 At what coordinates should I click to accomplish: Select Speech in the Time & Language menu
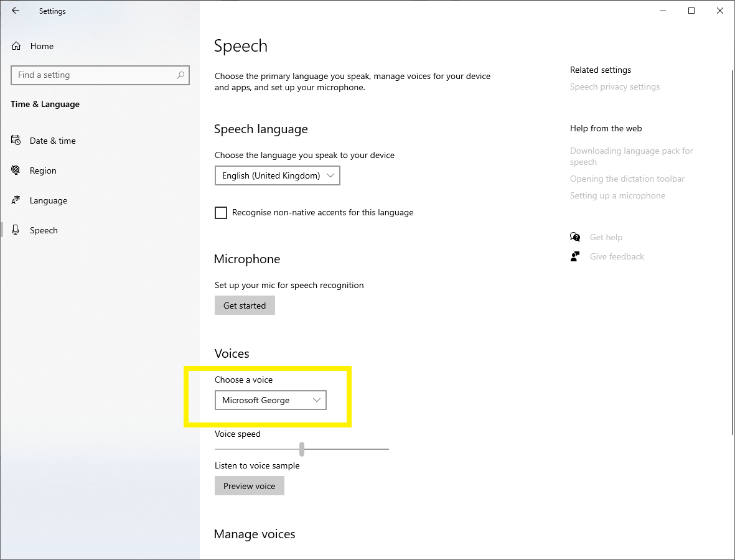(x=44, y=230)
